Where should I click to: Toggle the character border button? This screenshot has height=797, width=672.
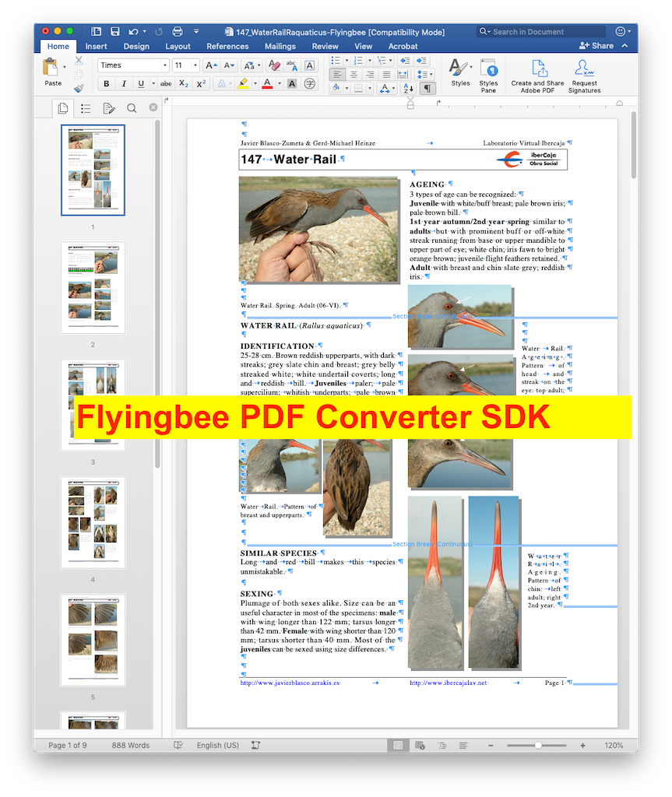pos(309,65)
